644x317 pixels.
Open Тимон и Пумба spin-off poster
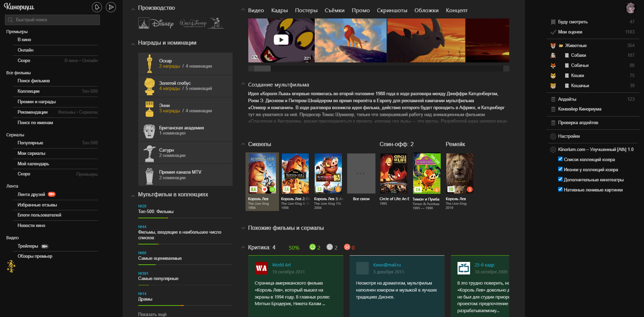[426, 173]
